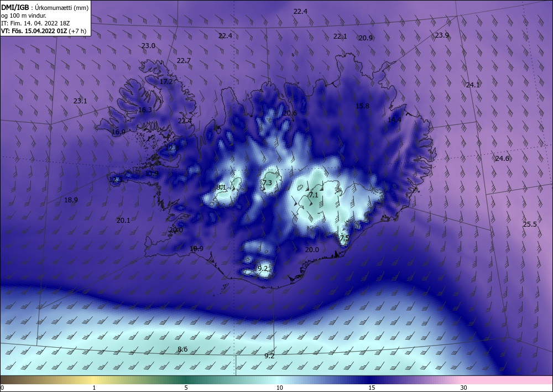Click the 23.0 value on the map

point(148,46)
